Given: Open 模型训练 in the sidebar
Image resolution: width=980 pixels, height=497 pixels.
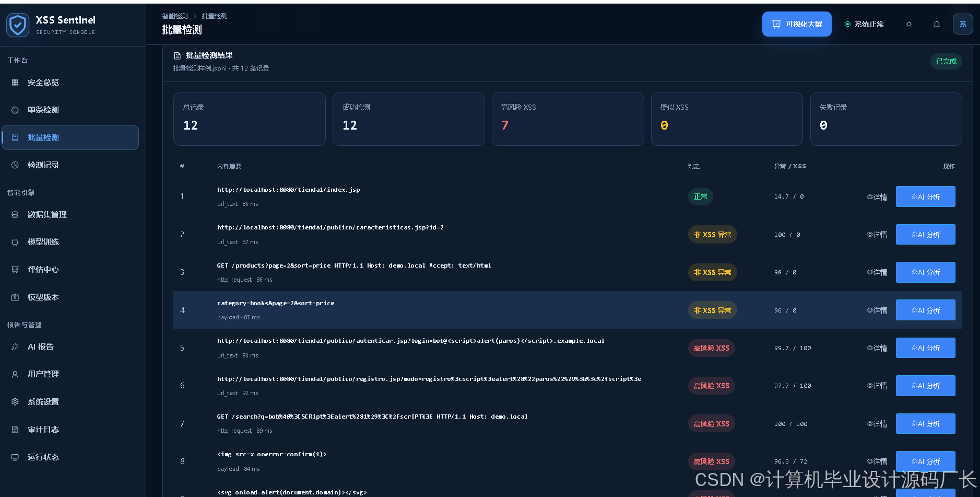Looking at the screenshot, I should (x=70, y=242).
